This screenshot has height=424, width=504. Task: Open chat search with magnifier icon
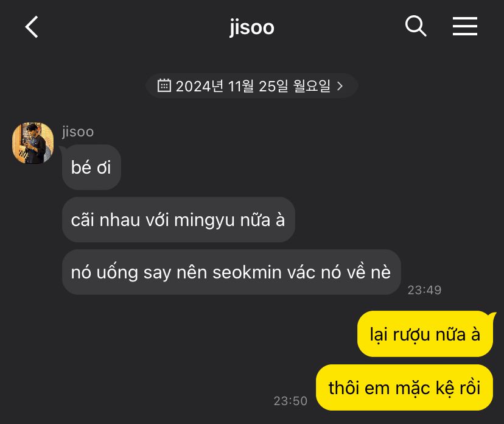pos(416,26)
